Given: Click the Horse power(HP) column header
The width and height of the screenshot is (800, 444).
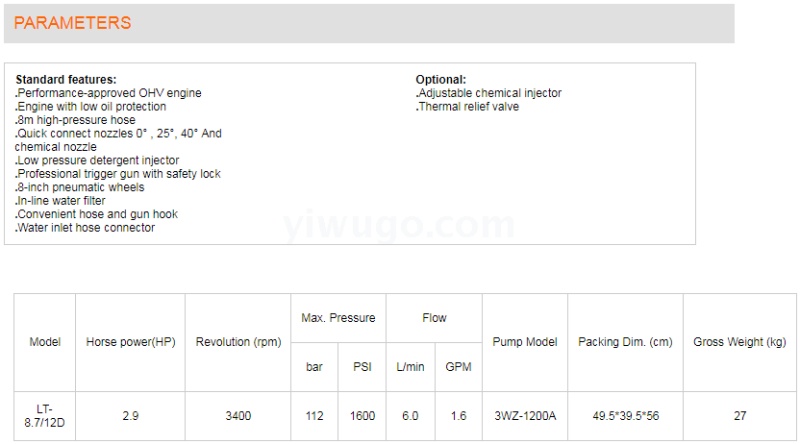Looking at the screenshot, I should click(131, 342).
